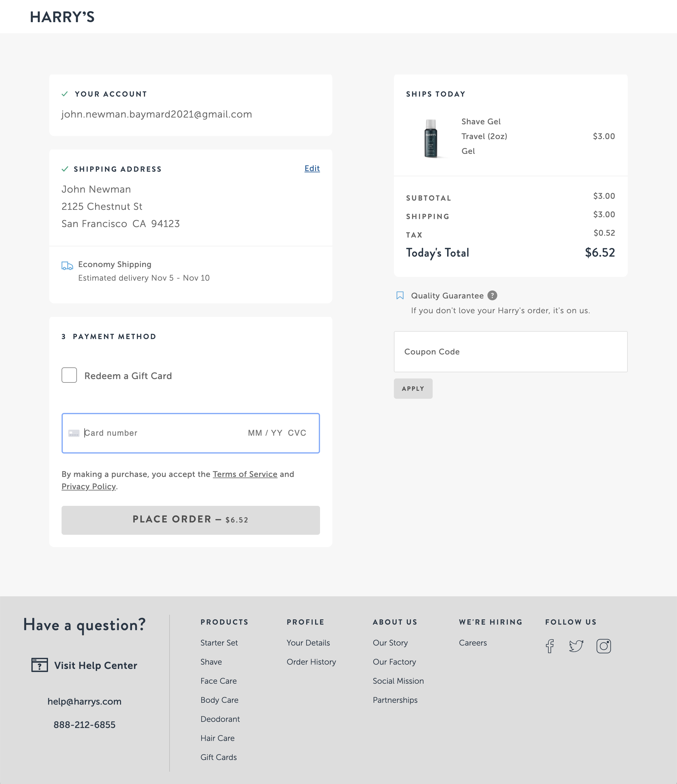Enable Redeem a Gift Card
This screenshot has width=677, height=784.
pos(69,375)
